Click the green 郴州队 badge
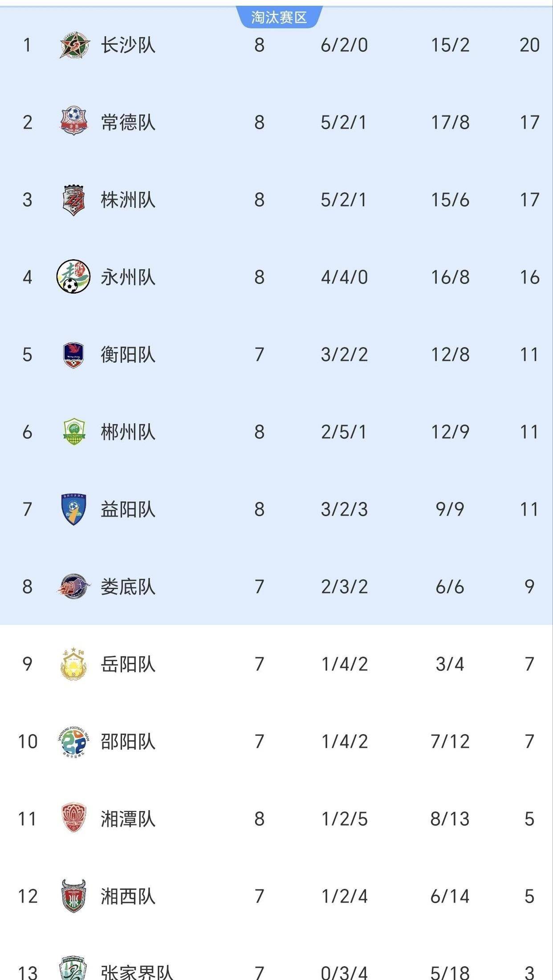Viewport: 553px width, 980px height. tap(74, 432)
